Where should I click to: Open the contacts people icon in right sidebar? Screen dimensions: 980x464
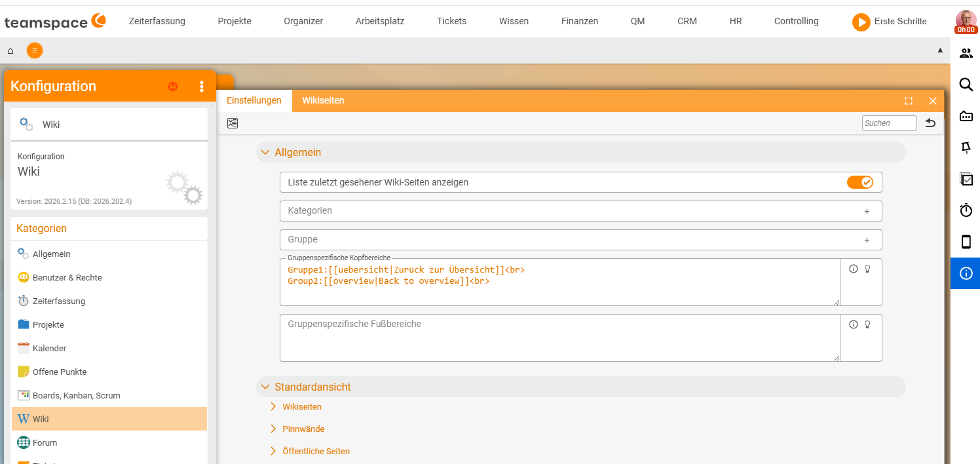tap(966, 53)
